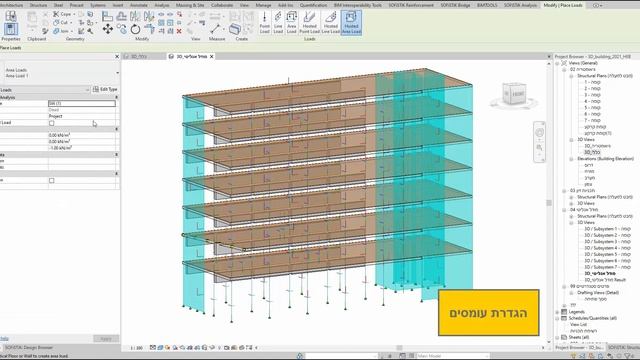Click the ViewCube in the 3D view

pyautogui.click(x=514, y=94)
